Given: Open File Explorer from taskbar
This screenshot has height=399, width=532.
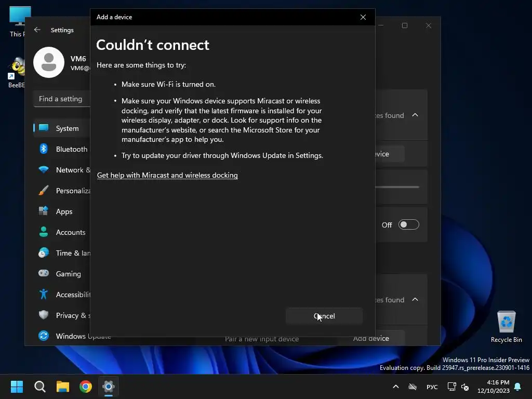Looking at the screenshot, I should click(x=63, y=387).
